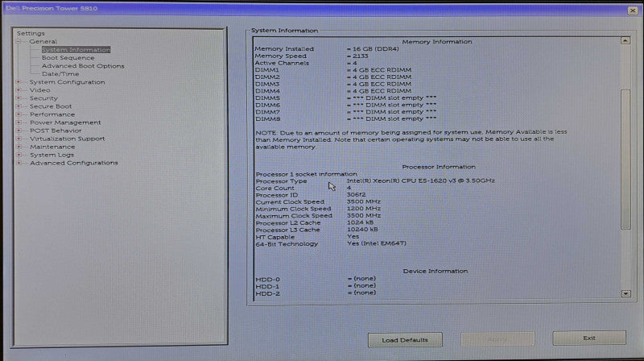Click the Exit button
The width and height of the screenshot is (644, 361).
[589, 338]
